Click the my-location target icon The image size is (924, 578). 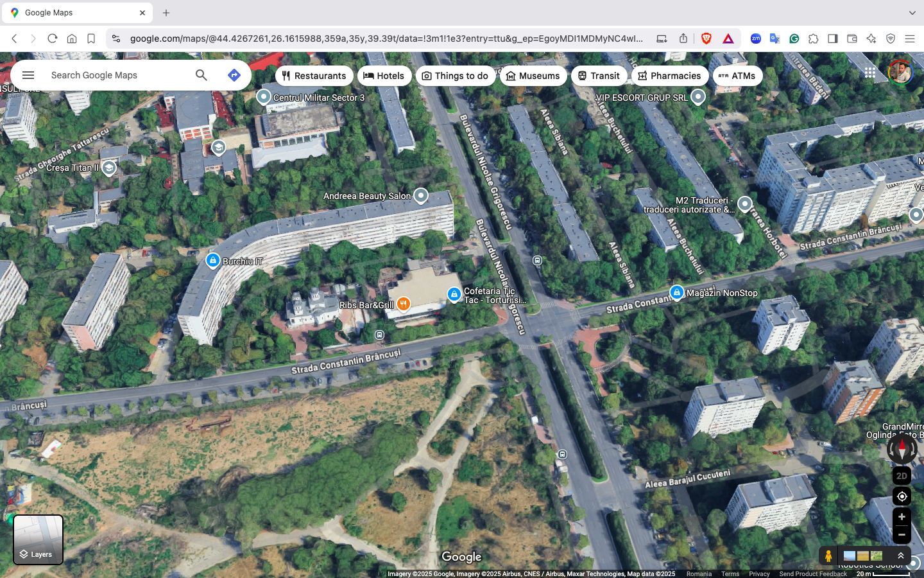[902, 496]
